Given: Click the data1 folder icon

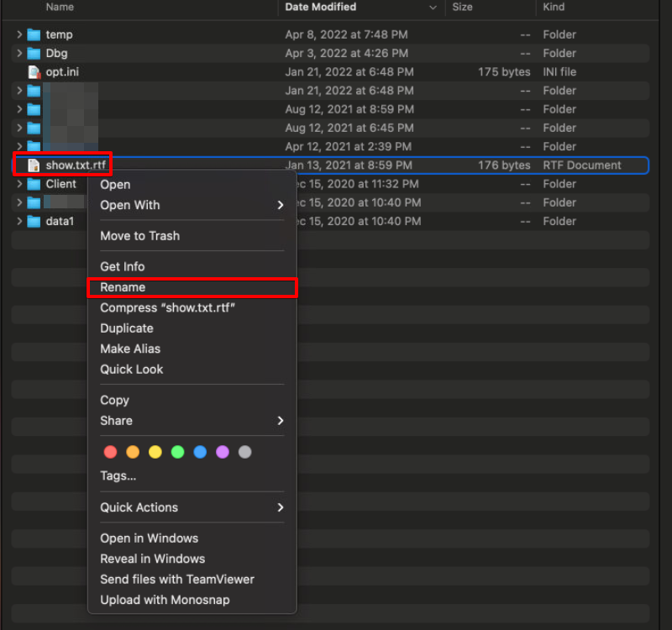Looking at the screenshot, I should pyautogui.click(x=34, y=222).
